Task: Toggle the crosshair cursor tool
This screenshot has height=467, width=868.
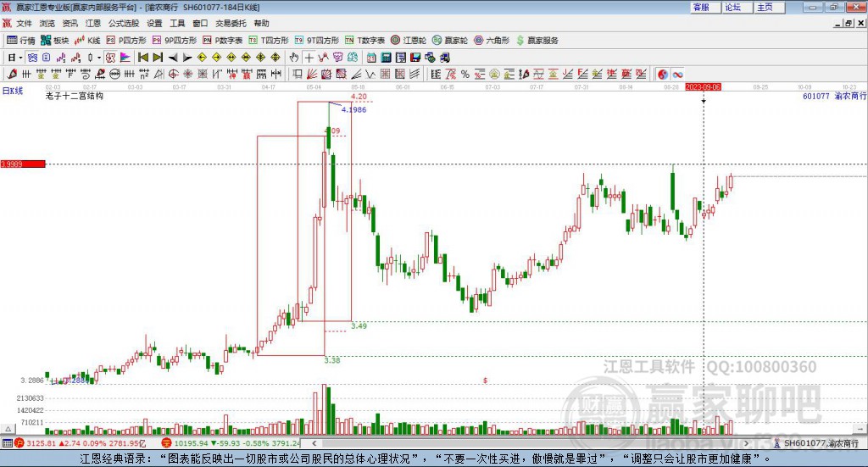Action: click(x=309, y=58)
